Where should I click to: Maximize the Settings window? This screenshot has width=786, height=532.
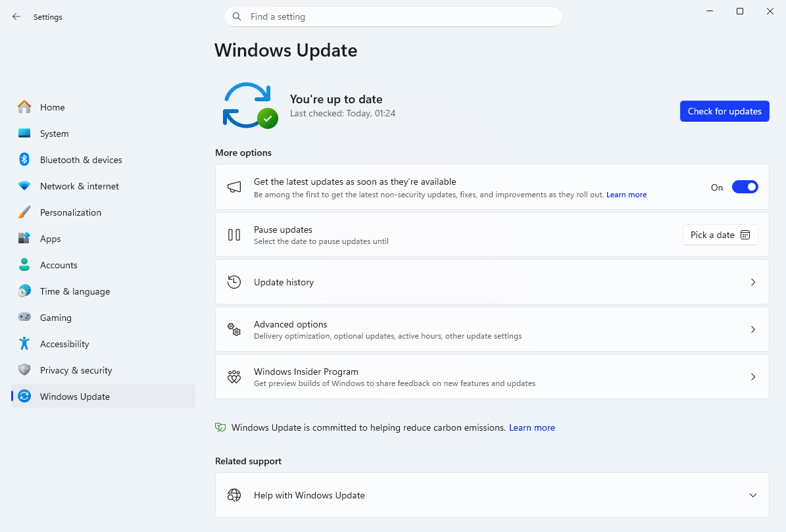pyautogui.click(x=739, y=11)
